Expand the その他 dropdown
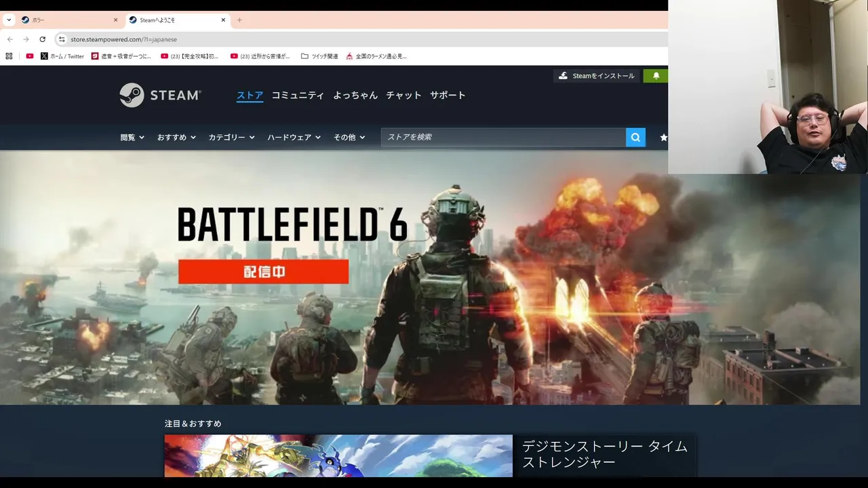The width and height of the screenshot is (868, 488). click(349, 137)
